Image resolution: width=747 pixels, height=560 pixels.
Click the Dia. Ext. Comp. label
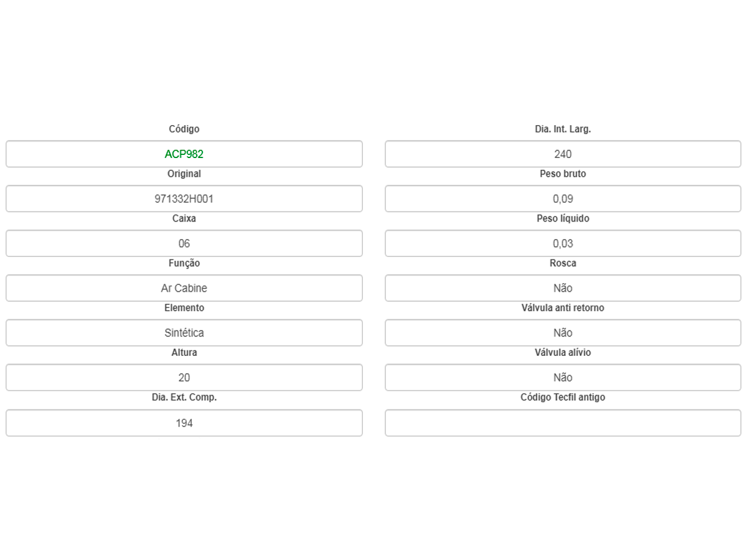pyautogui.click(x=184, y=398)
